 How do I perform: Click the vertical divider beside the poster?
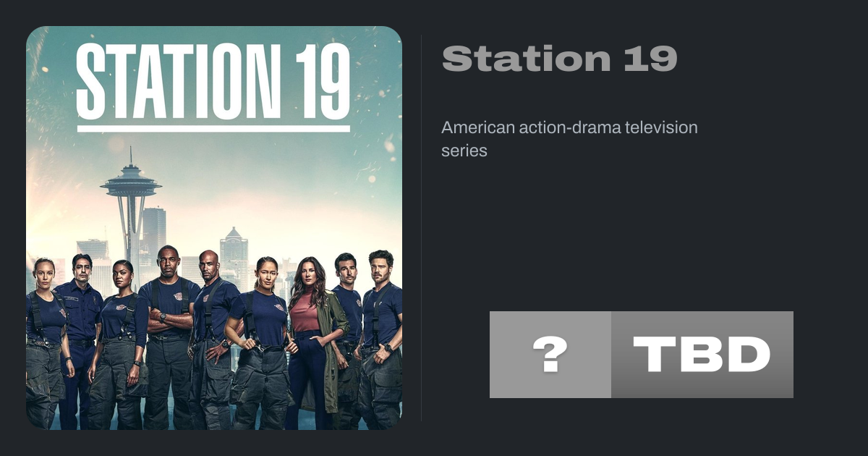click(422, 228)
